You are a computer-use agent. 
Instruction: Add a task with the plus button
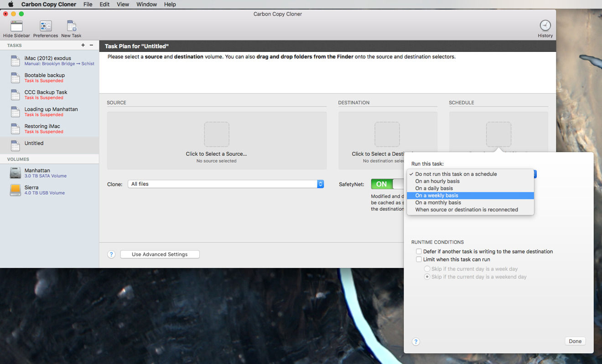tap(83, 45)
